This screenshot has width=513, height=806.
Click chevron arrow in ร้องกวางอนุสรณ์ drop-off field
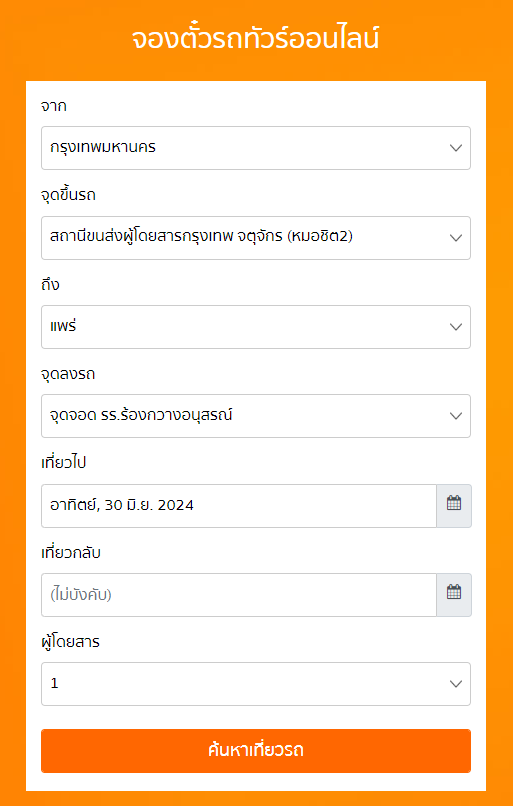pyautogui.click(x=455, y=416)
